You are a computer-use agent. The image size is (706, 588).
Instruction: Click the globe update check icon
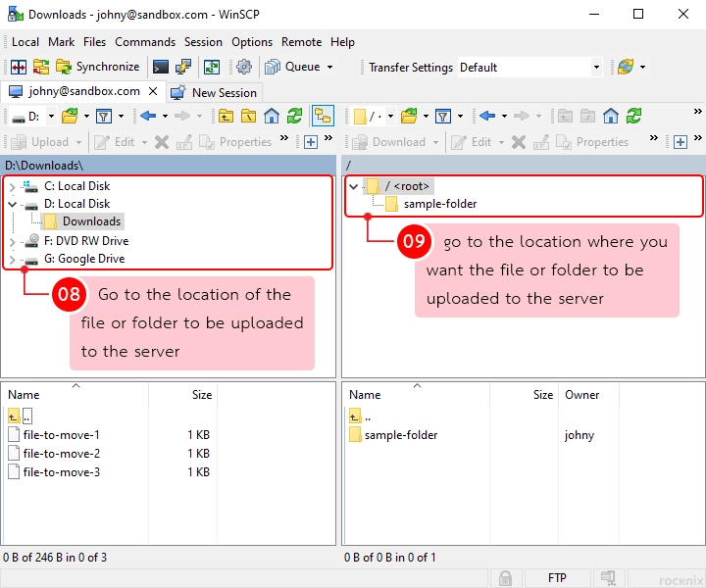pos(626,67)
